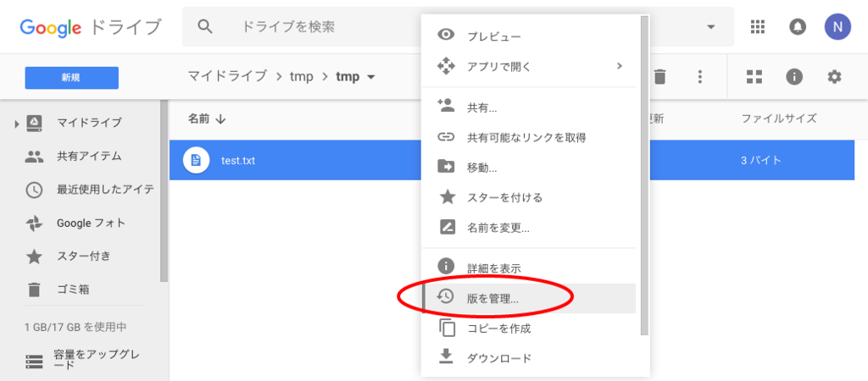Click the blue 新規 button

pyautogui.click(x=71, y=78)
